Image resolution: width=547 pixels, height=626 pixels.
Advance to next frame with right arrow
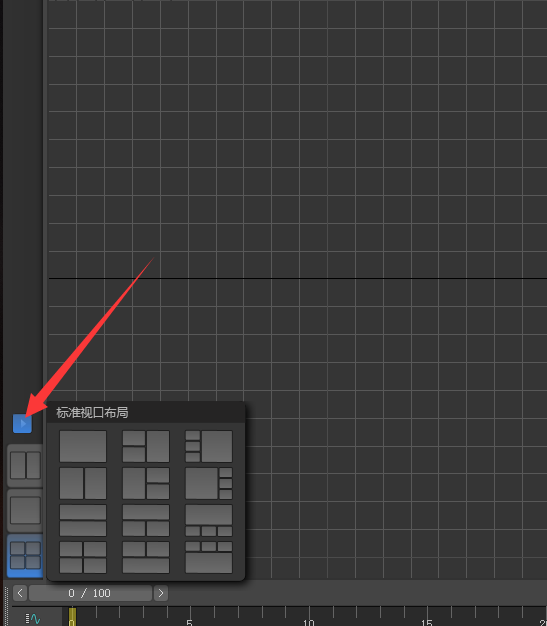tap(161, 593)
